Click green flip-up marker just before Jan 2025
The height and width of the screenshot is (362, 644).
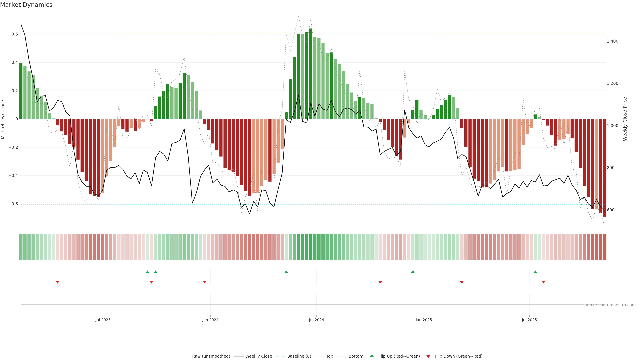coord(413,272)
